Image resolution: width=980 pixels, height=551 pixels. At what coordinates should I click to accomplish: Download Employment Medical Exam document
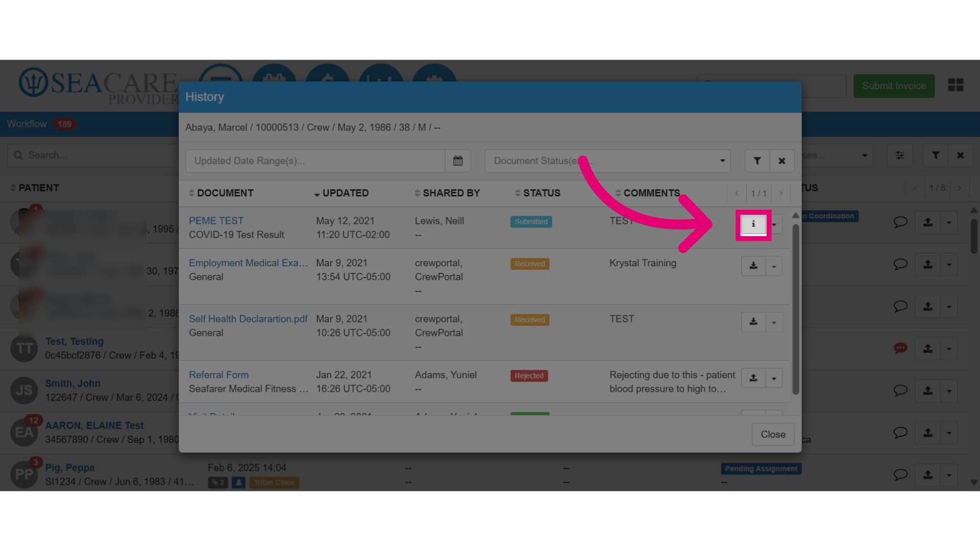tap(753, 266)
